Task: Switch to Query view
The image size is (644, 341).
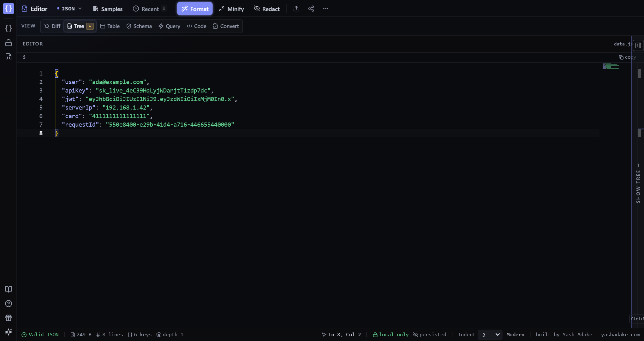Action: (169, 26)
